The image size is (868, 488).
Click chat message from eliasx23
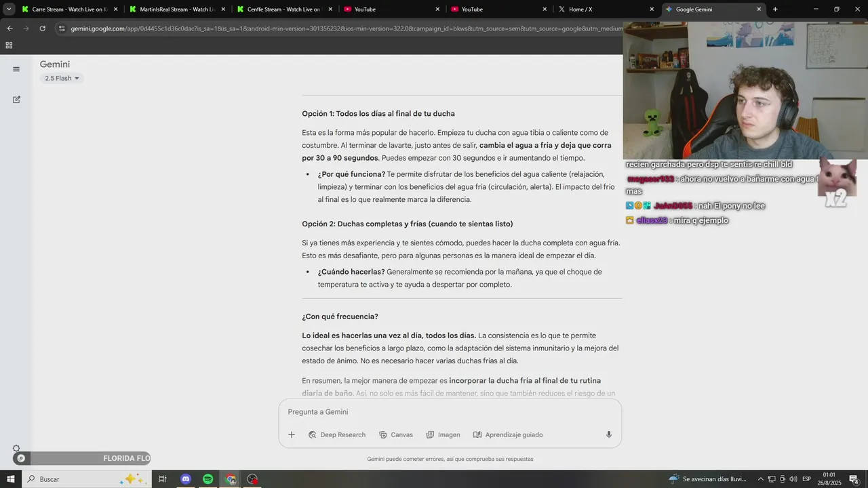(x=677, y=221)
